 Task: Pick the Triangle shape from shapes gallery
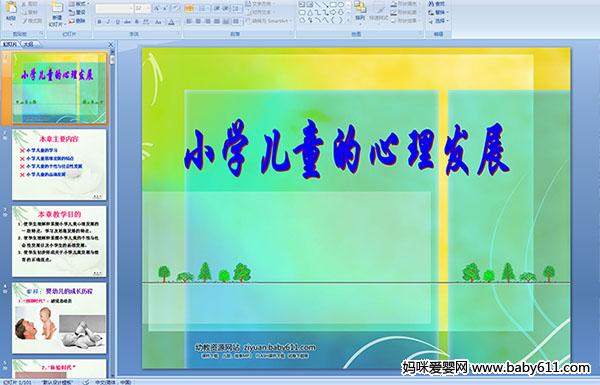pos(310,13)
